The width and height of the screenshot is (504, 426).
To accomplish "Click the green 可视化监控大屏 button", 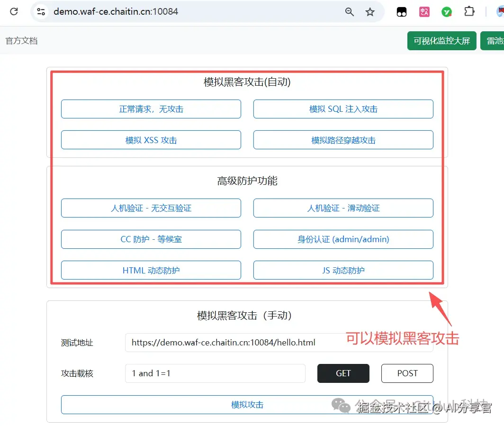I will point(441,41).
